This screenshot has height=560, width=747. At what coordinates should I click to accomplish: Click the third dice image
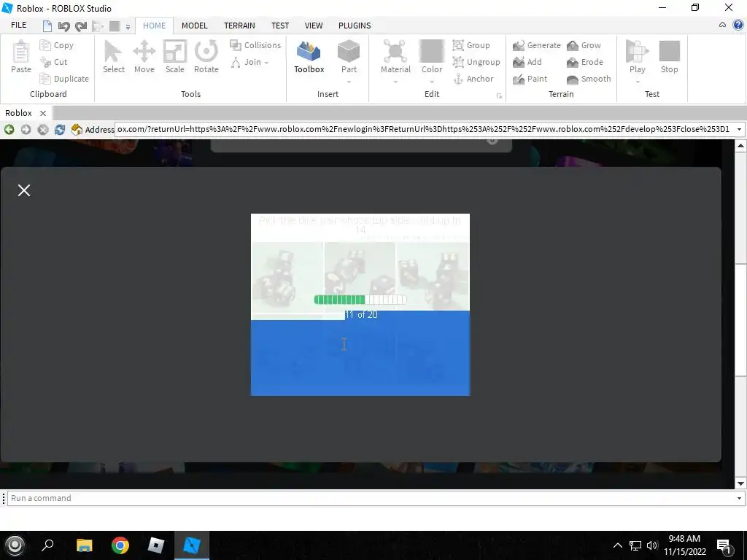433,276
